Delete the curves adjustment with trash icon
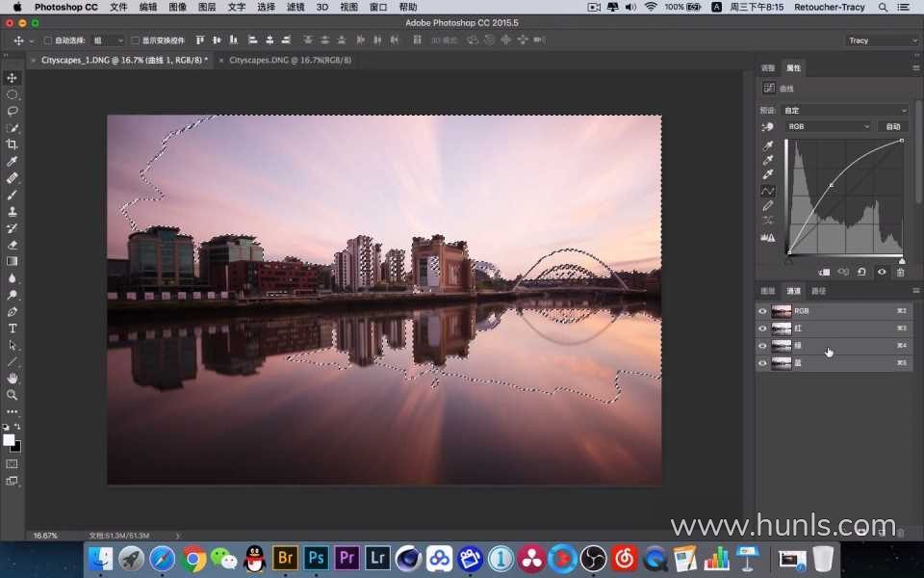This screenshot has height=578, width=924. (x=901, y=273)
